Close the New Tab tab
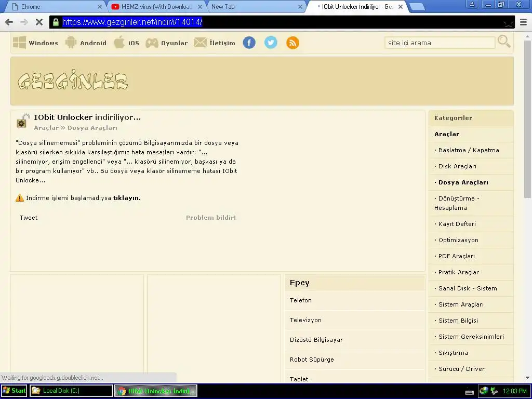This screenshot has height=399, width=532. point(300,7)
